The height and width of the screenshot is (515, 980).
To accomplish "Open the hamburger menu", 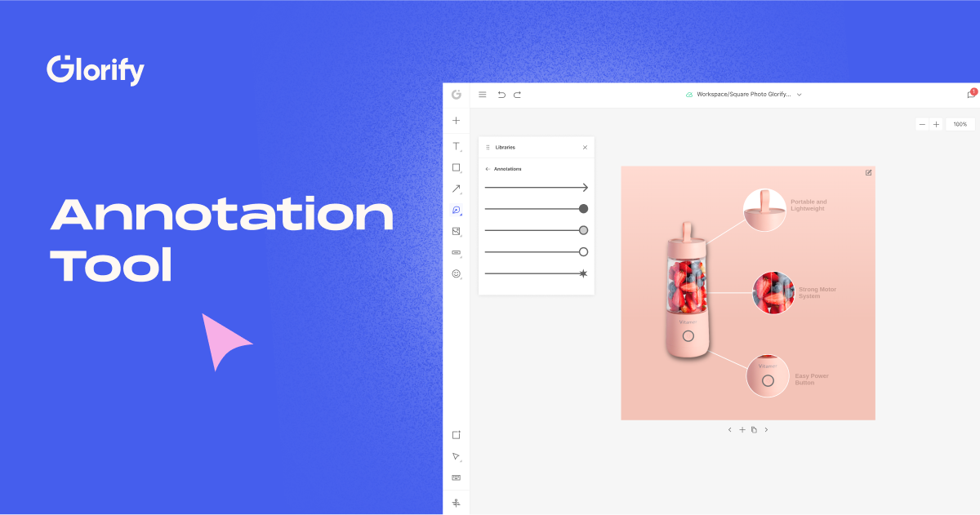I will click(483, 94).
